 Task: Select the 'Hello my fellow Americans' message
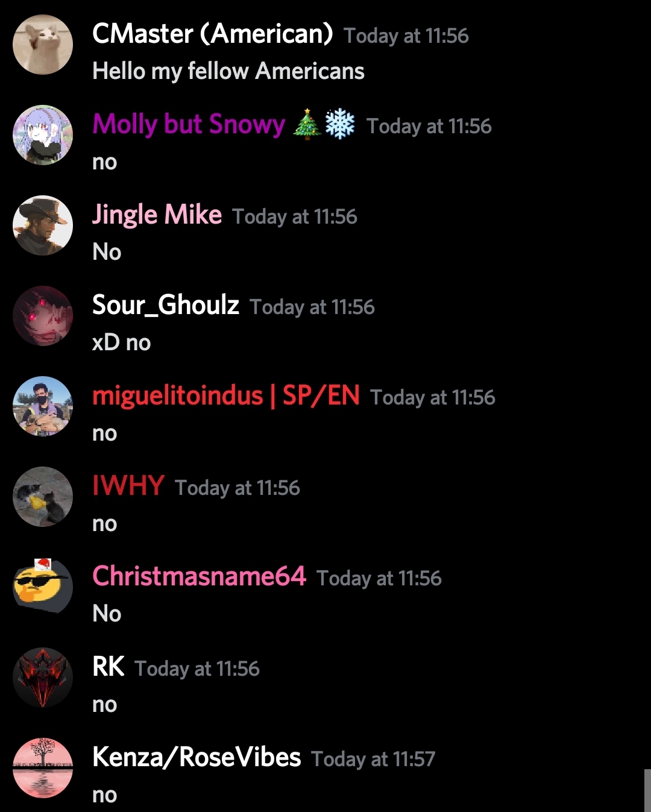pyautogui.click(x=228, y=71)
